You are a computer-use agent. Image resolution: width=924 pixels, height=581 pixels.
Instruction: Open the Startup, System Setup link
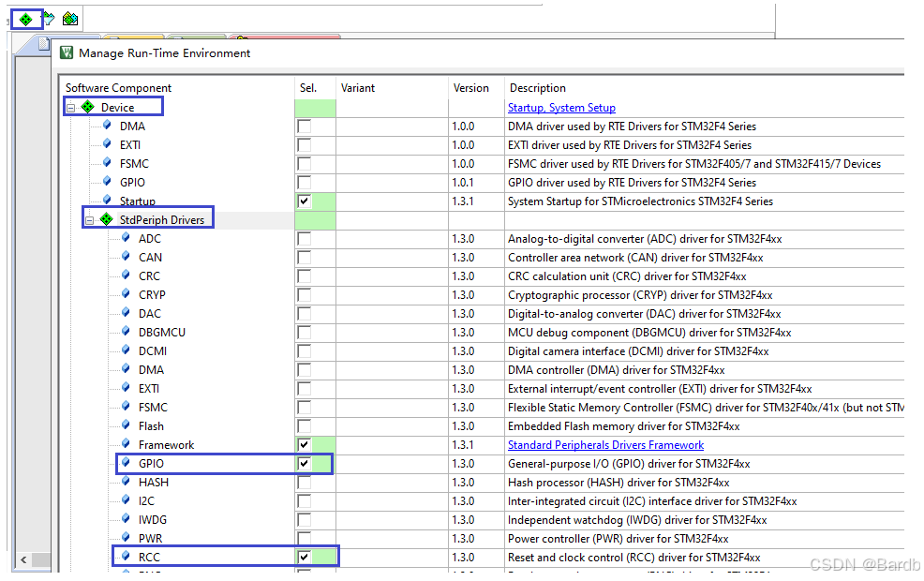(561, 108)
